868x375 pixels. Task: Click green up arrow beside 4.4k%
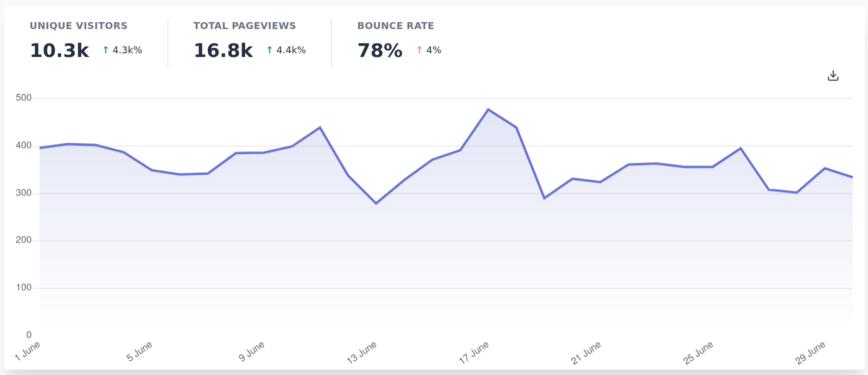270,50
